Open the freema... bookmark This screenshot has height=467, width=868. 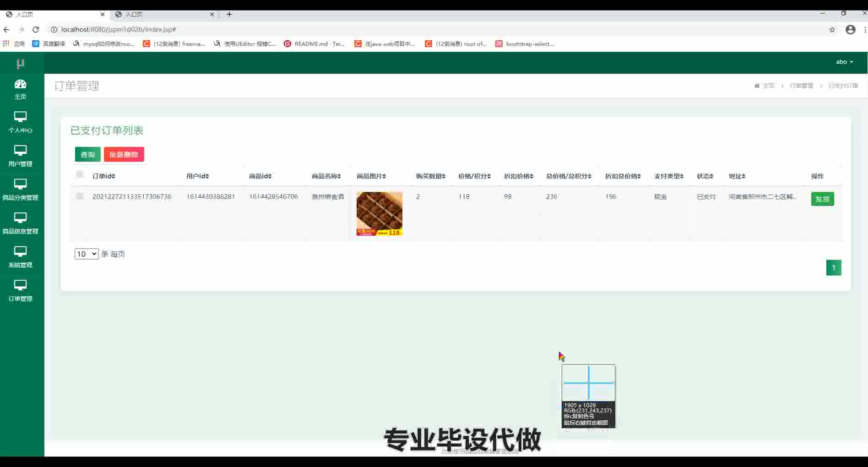(x=174, y=43)
